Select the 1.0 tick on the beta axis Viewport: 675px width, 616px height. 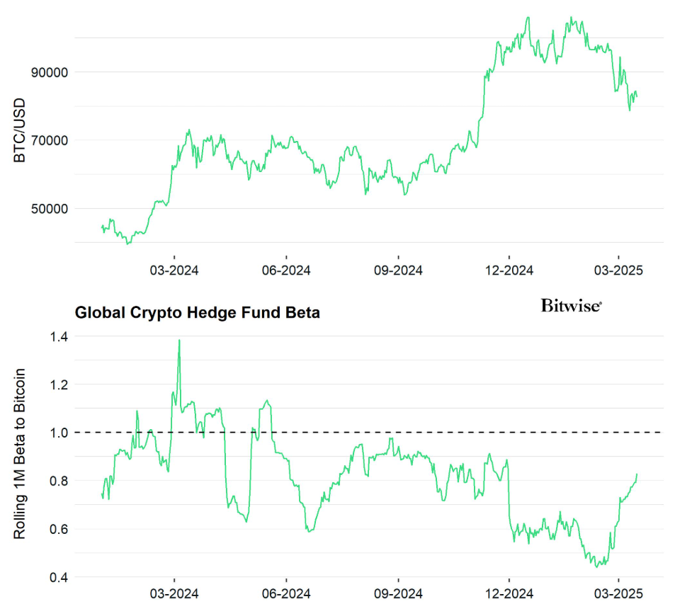coord(58,433)
